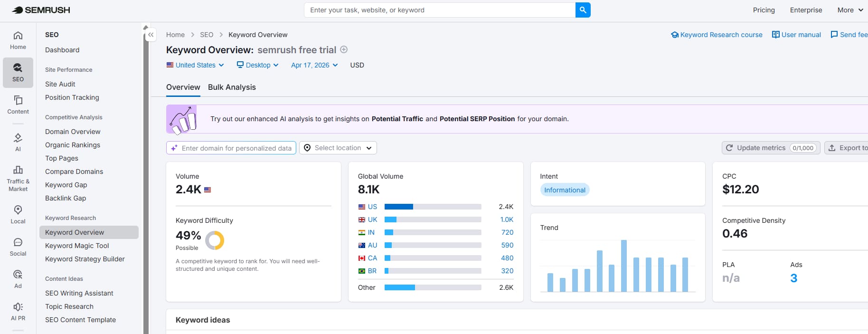Click the BR country link
The width and height of the screenshot is (868, 334).
(372, 271)
